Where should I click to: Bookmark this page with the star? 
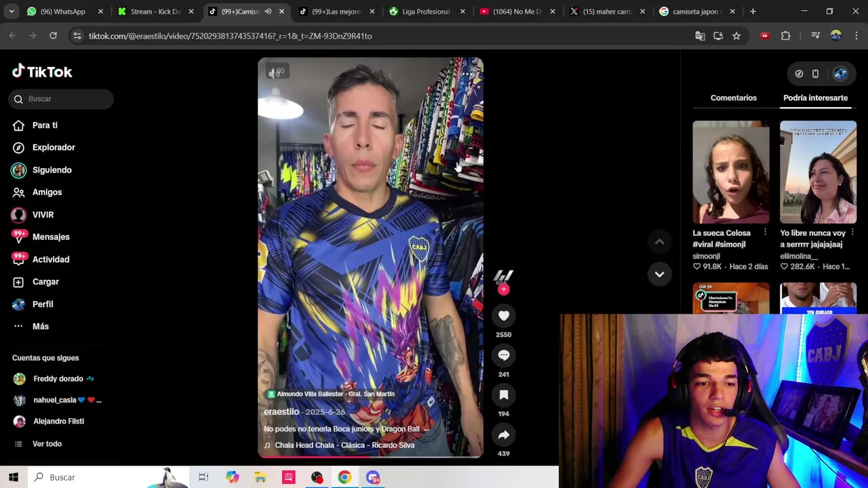pos(736,36)
